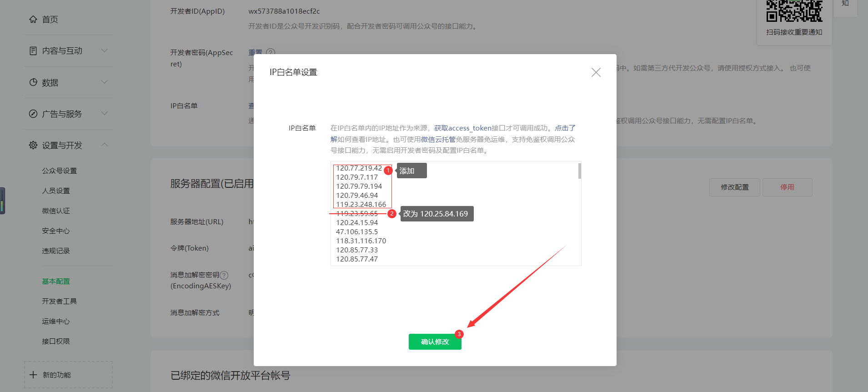The image size is (868, 392).
Task: Click the QR code for 扫码接收重要通知
Action: coord(794,11)
